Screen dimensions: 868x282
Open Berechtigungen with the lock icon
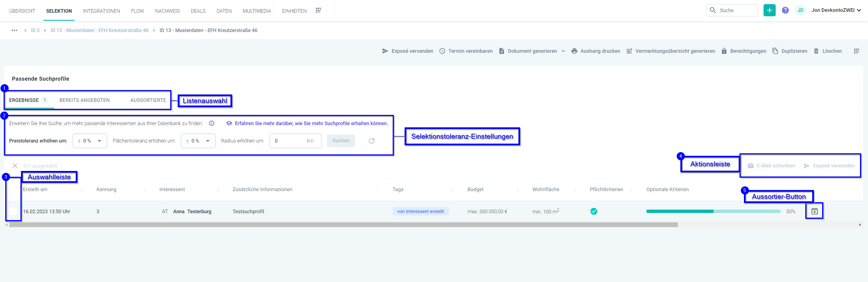point(724,51)
